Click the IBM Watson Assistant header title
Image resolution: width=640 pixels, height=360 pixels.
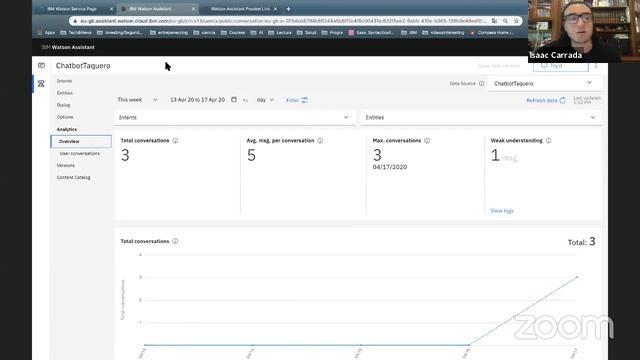point(68,47)
